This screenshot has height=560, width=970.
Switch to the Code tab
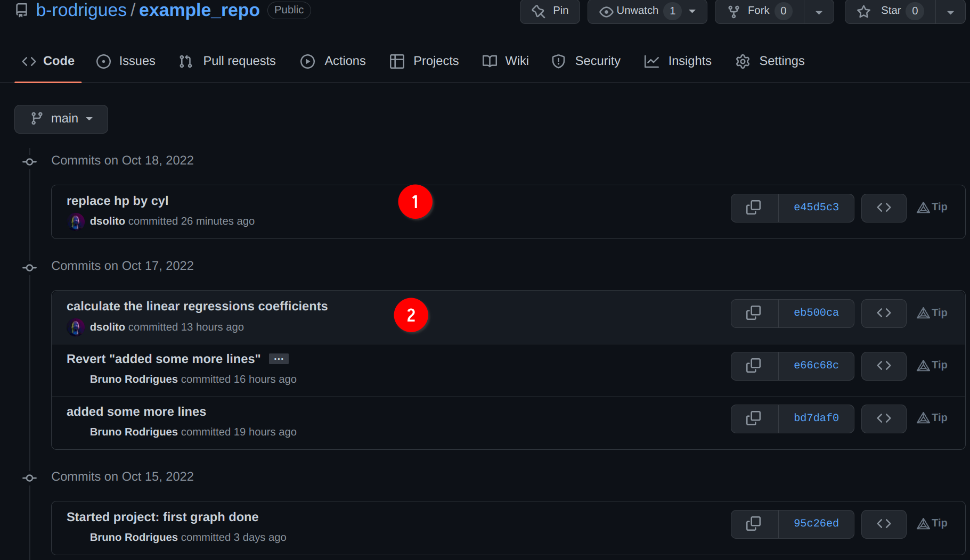tap(48, 61)
